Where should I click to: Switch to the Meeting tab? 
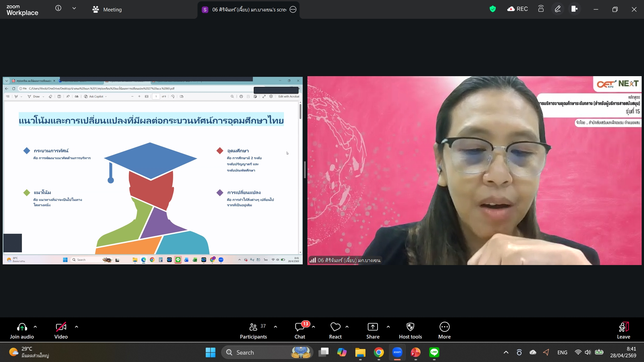coord(107,10)
